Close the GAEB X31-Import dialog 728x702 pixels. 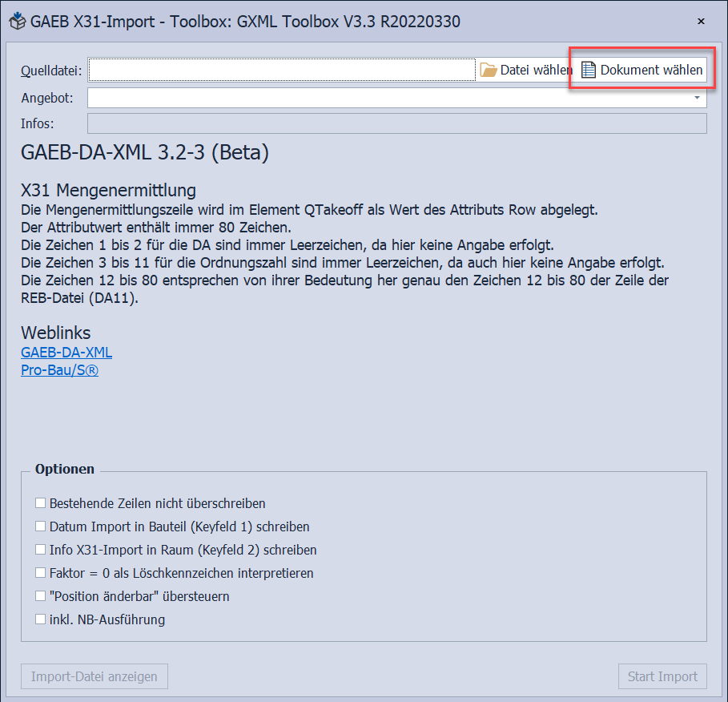coord(702,22)
